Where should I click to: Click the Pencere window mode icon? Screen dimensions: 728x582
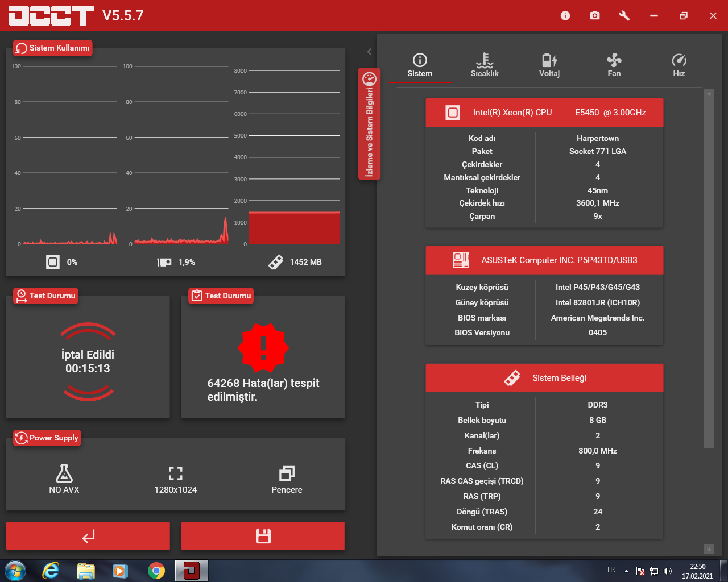[287, 473]
